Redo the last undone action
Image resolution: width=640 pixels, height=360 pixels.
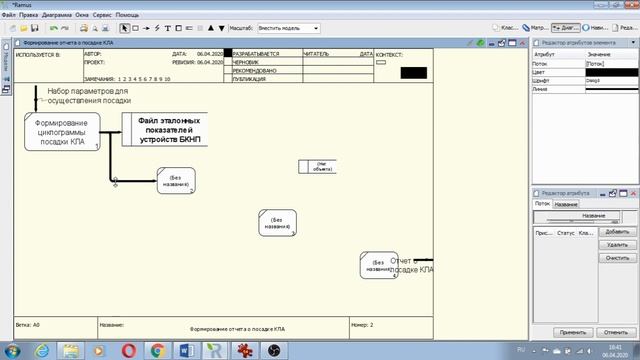point(64,28)
